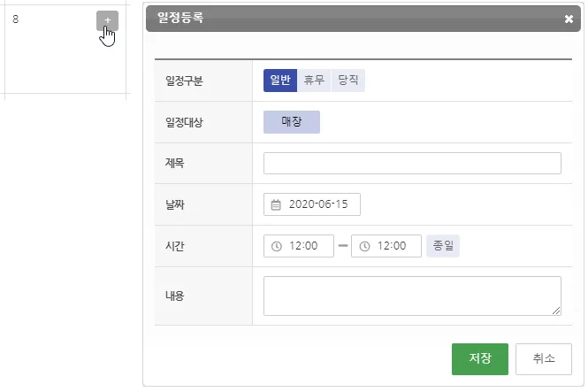Select the 휴무 schedule type
The height and width of the screenshot is (392, 588).
coord(314,81)
